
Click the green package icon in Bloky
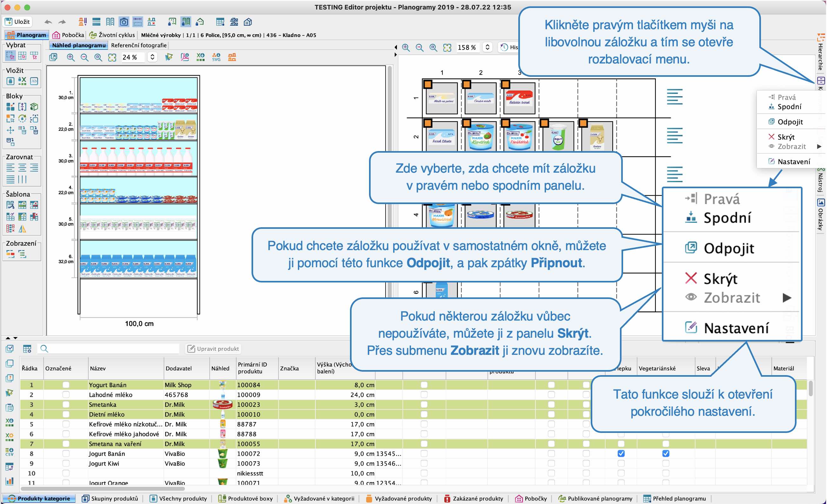[34, 107]
